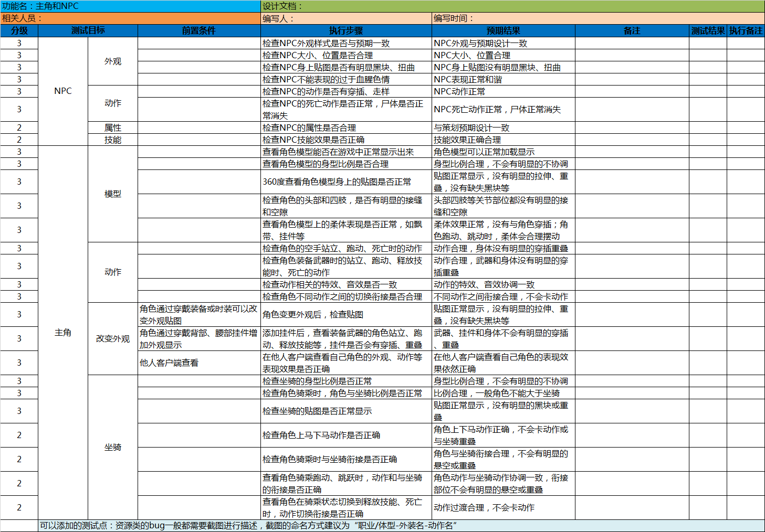The width and height of the screenshot is (765, 532).
Task: Click the 编写时间 cell
Action: click(598, 18)
